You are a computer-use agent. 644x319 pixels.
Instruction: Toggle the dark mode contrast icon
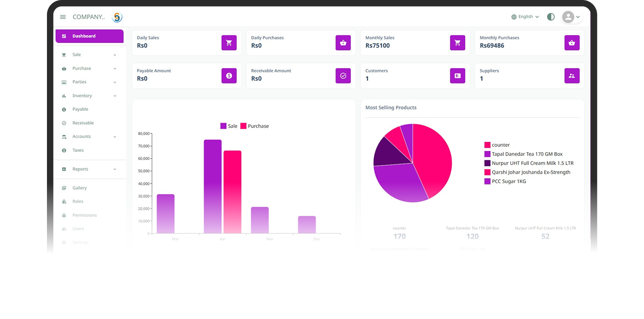551,17
